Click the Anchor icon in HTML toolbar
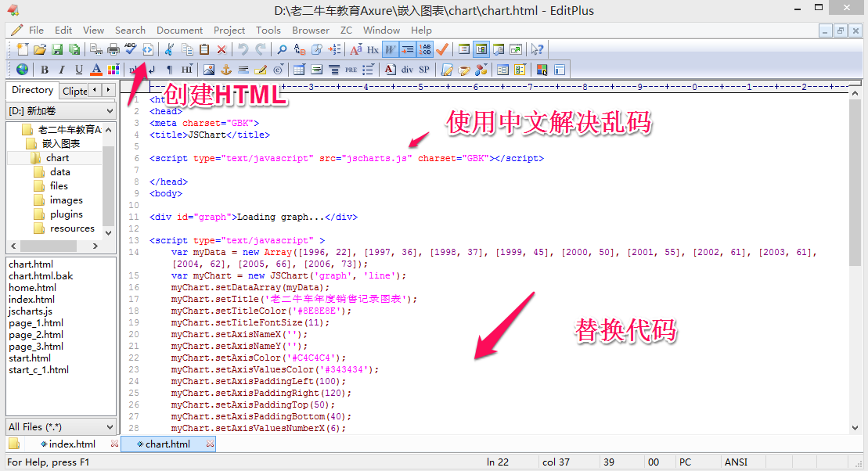This screenshot has width=868, height=471. pyautogui.click(x=226, y=70)
